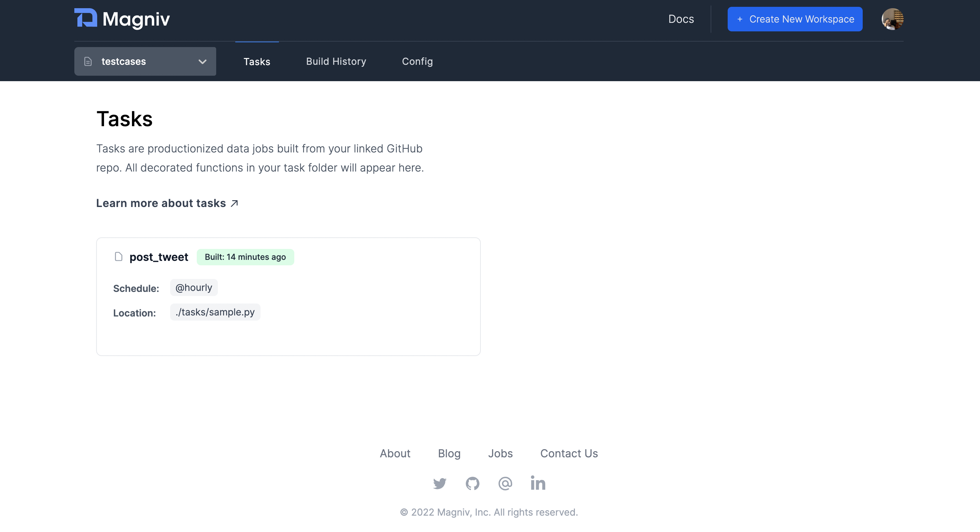The width and height of the screenshot is (980, 532).
Task: Open the Contact Us link
Action: point(569,453)
